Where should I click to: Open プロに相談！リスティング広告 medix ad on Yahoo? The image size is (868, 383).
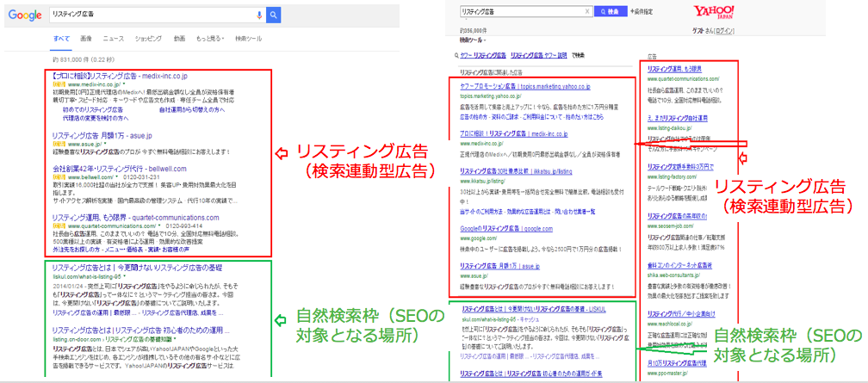(x=513, y=134)
